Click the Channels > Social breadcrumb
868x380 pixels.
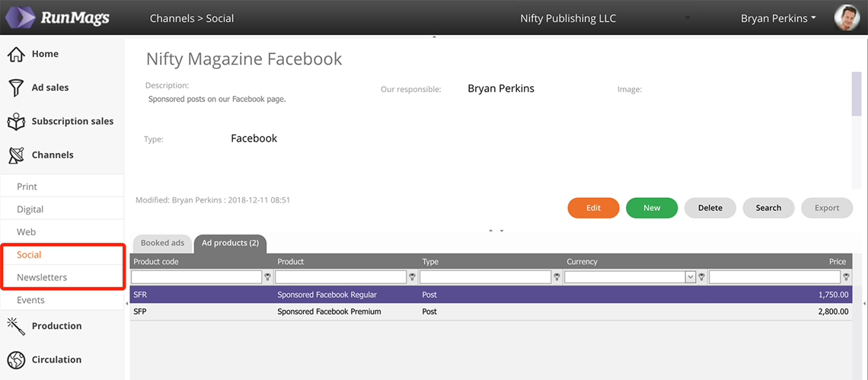[192, 18]
